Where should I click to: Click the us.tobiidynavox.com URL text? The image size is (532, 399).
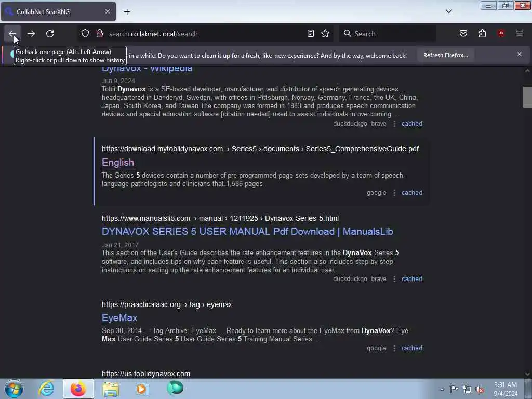point(146,374)
